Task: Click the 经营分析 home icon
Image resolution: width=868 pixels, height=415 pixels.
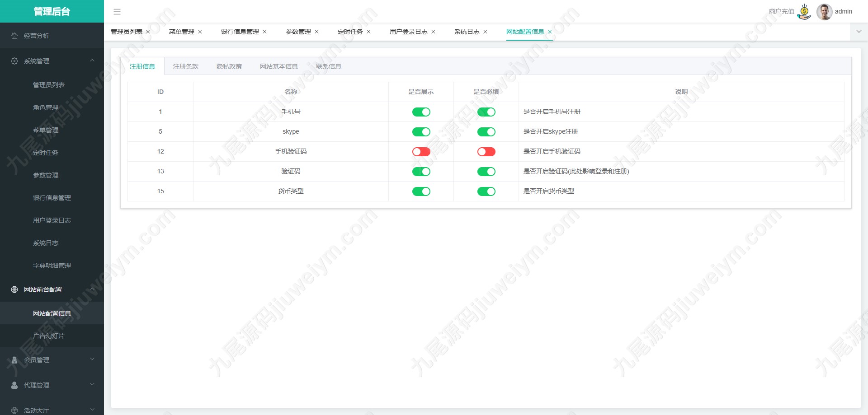Action: (14, 36)
